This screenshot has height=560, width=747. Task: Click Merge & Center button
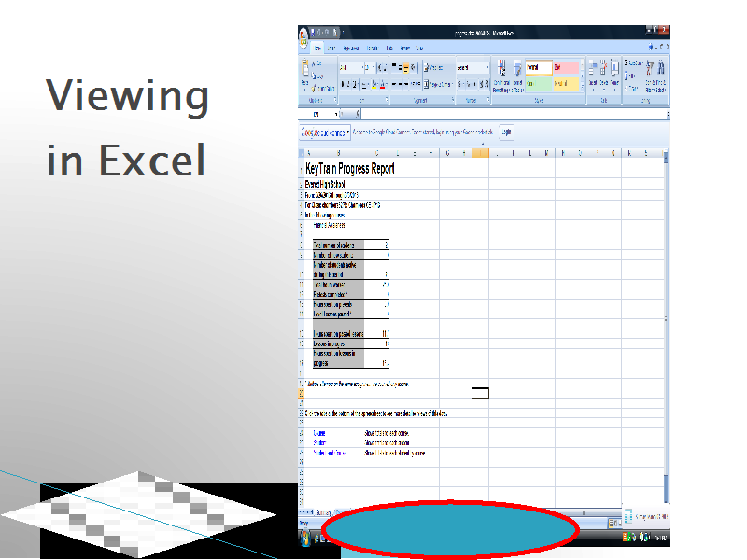point(437,84)
